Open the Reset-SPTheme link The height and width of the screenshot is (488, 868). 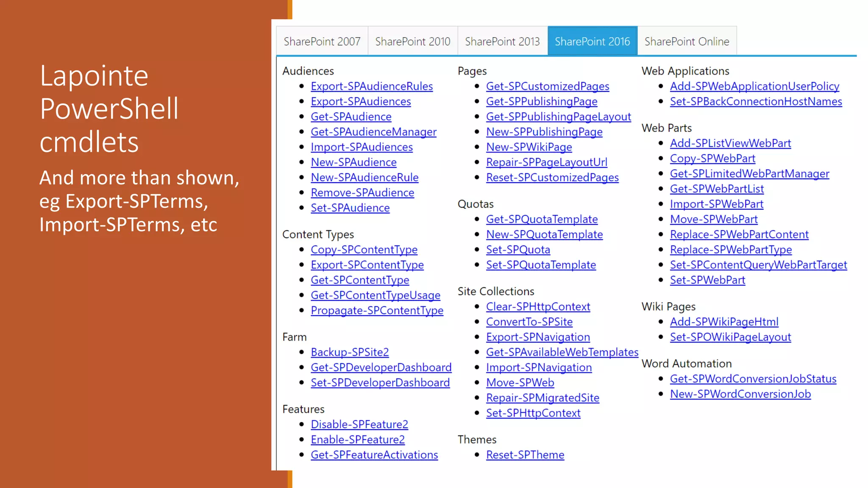(525, 455)
